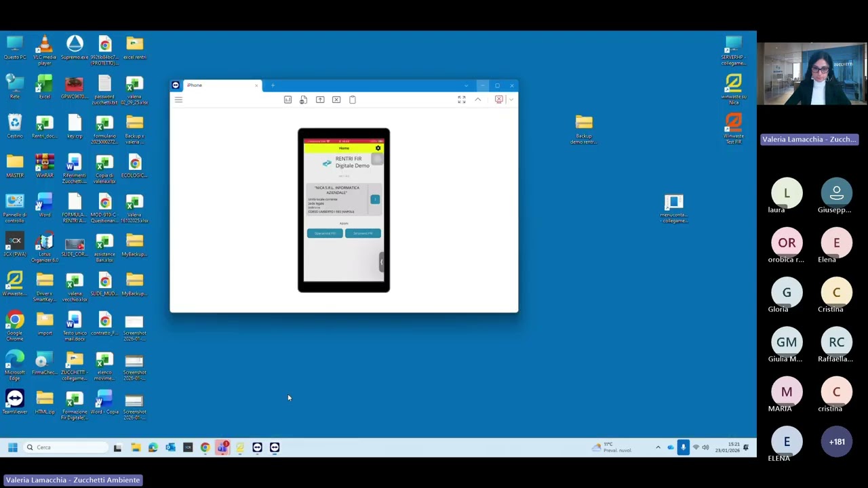Open 3CX (PWA) desktop shortcut
Screen dimensions: 868x488
coord(15,245)
